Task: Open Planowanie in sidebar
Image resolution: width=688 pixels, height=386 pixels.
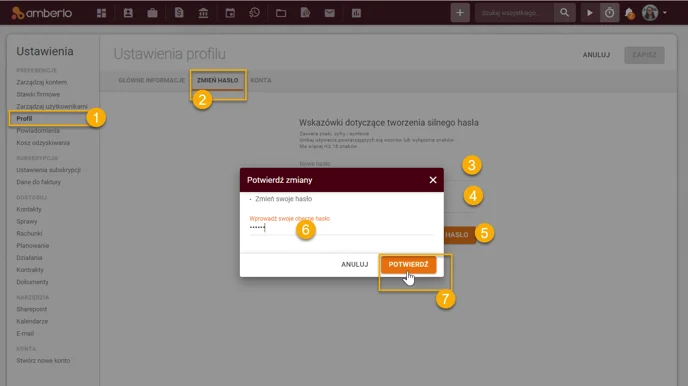Action: (33, 246)
